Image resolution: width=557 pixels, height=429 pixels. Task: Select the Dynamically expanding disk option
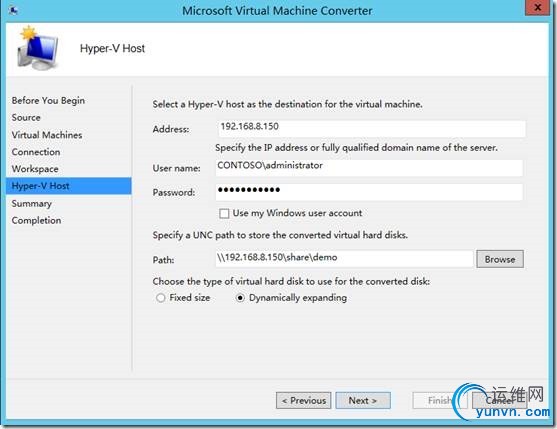click(x=240, y=298)
